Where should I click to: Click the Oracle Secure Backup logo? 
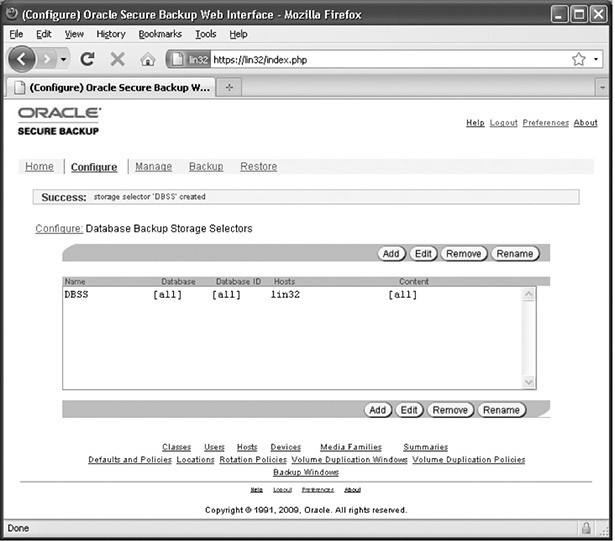59,122
